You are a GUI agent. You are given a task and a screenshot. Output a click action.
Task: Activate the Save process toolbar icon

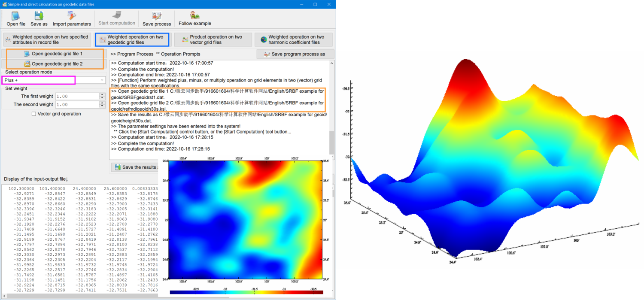[156, 18]
